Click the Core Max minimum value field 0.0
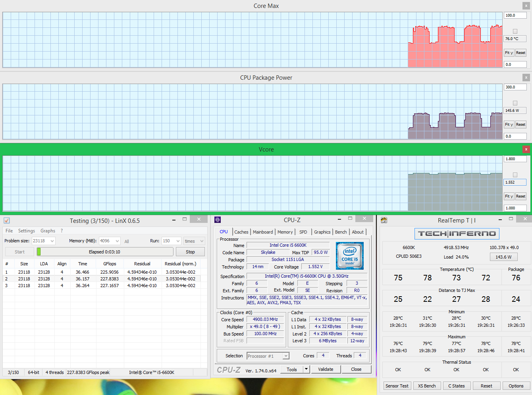The height and width of the screenshot is (395, 532). pos(515,65)
